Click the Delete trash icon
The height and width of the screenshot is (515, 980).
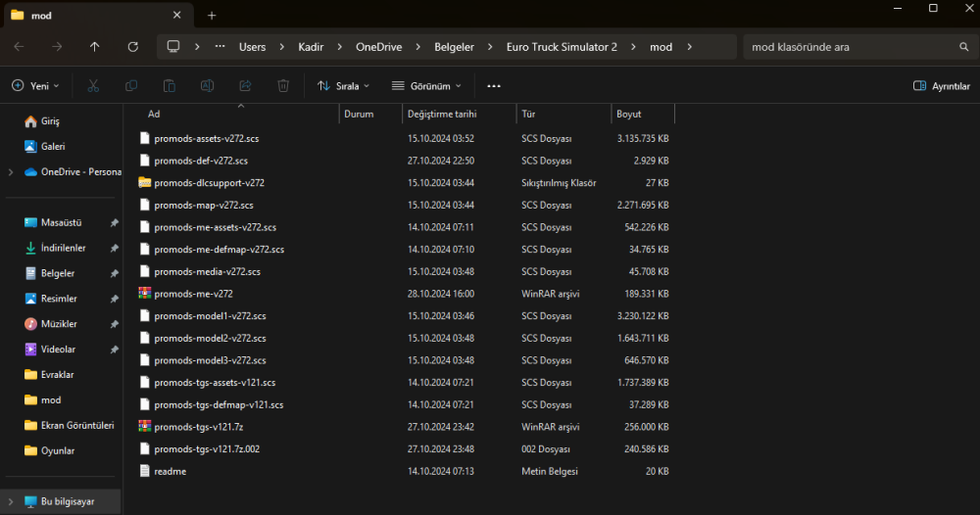(283, 86)
